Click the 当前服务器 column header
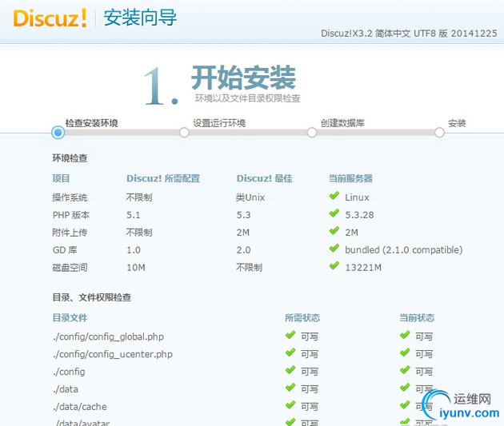This screenshot has width=504, height=426. 350,178
